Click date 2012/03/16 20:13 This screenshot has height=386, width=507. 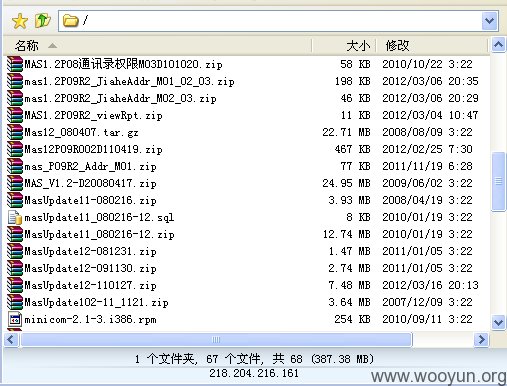pyautogui.click(x=430, y=285)
